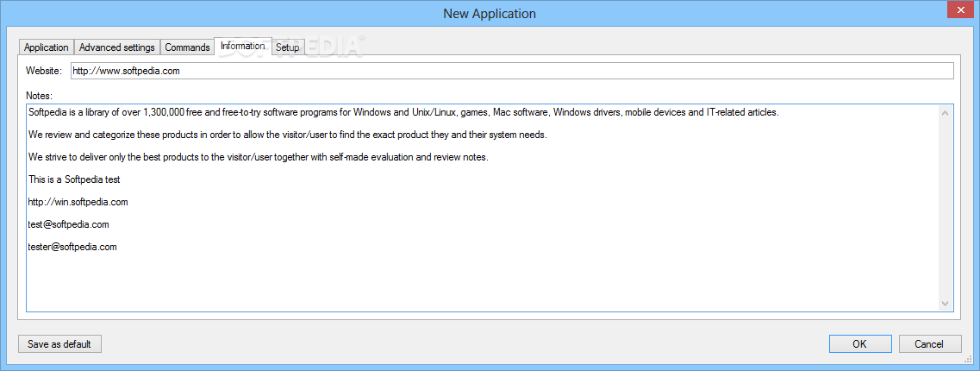Click the line starting 'We review and categorize'

click(x=288, y=135)
